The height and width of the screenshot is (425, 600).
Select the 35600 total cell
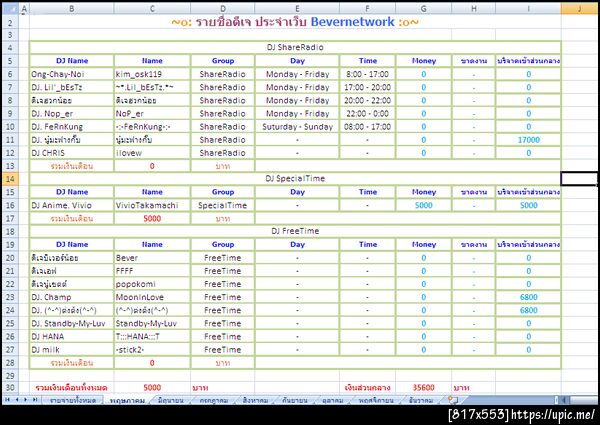click(424, 388)
